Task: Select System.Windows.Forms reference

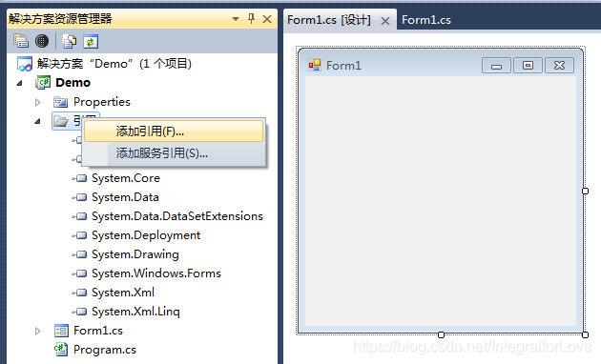Action: (156, 273)
